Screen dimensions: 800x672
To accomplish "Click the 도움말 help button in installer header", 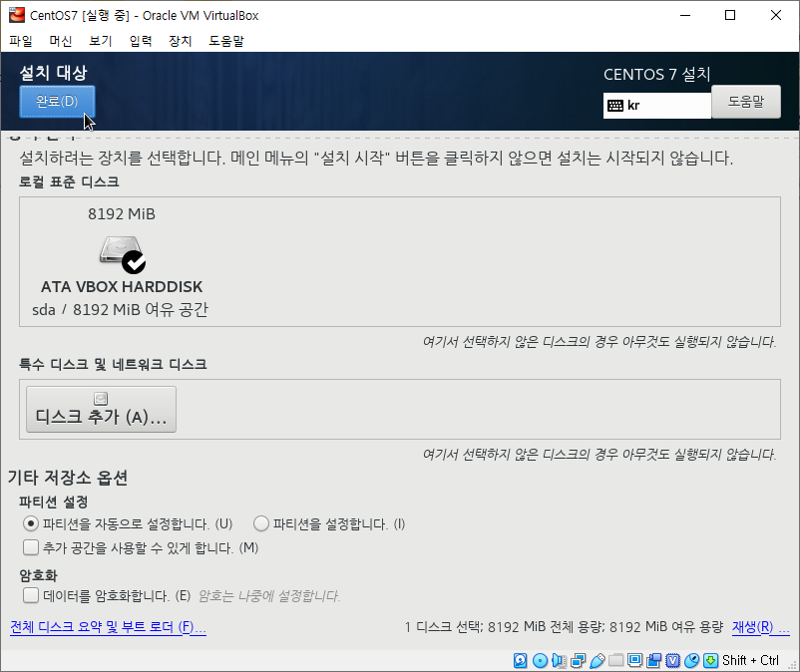I will coord(746,102).
